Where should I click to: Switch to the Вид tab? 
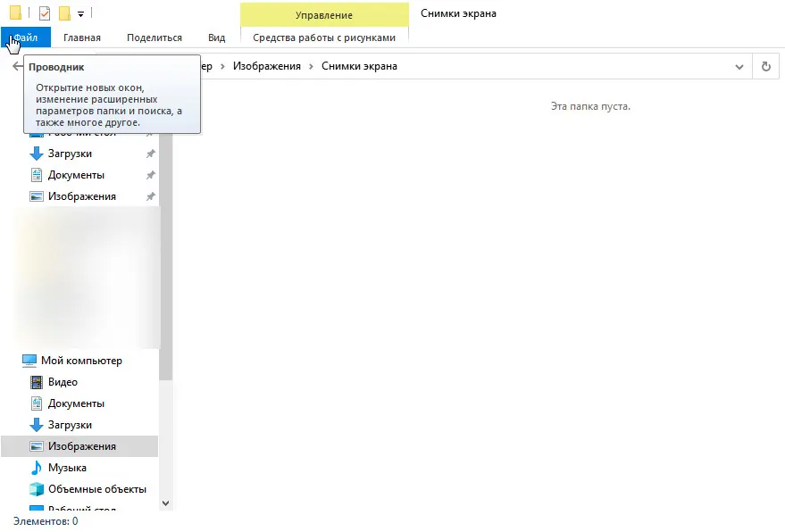pos(216,37)
